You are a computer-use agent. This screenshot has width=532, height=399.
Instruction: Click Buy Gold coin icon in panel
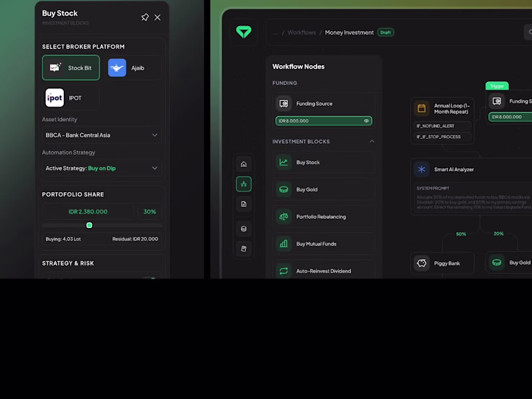(x=284, y=190)
